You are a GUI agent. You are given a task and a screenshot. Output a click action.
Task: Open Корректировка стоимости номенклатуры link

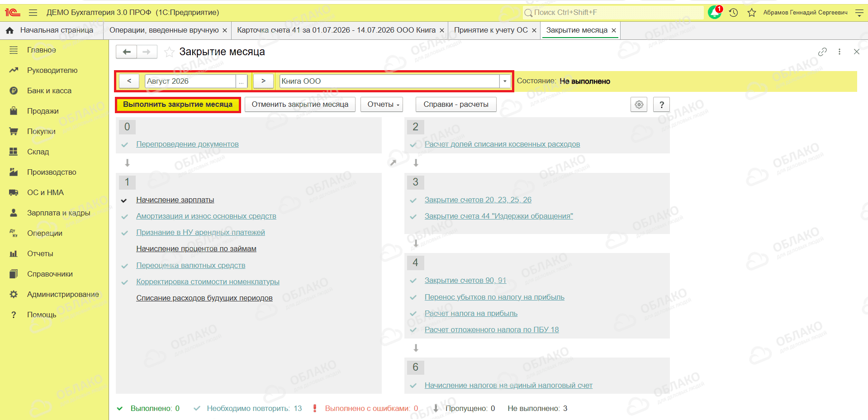(x=208, y=282)
